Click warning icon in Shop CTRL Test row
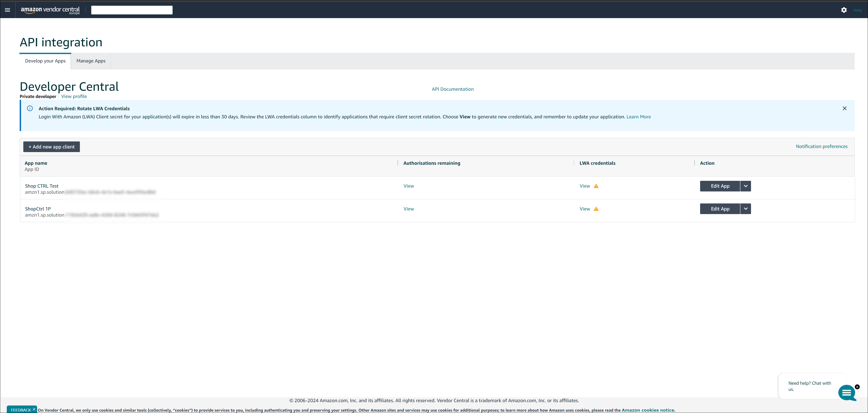Image resolution: width=868 pixels, height=413 pixels. (x=596, y=186)
